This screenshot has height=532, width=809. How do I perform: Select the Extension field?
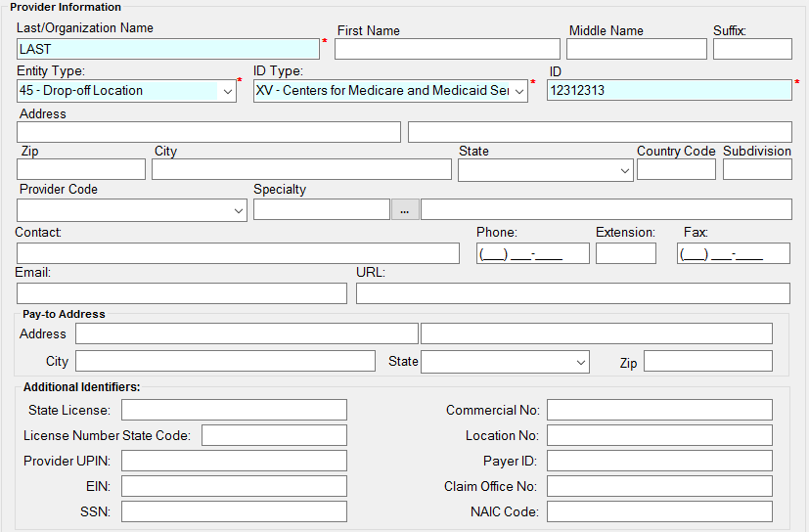(x=626, y=253)
